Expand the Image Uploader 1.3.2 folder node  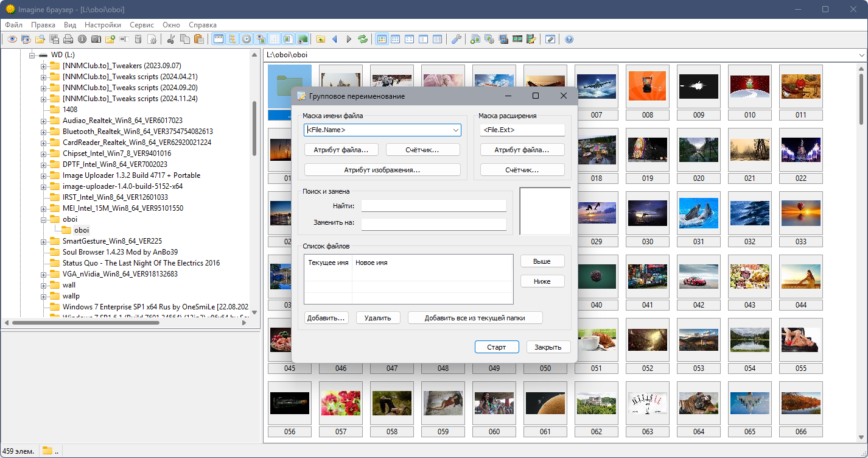click(x=43, y=175)
